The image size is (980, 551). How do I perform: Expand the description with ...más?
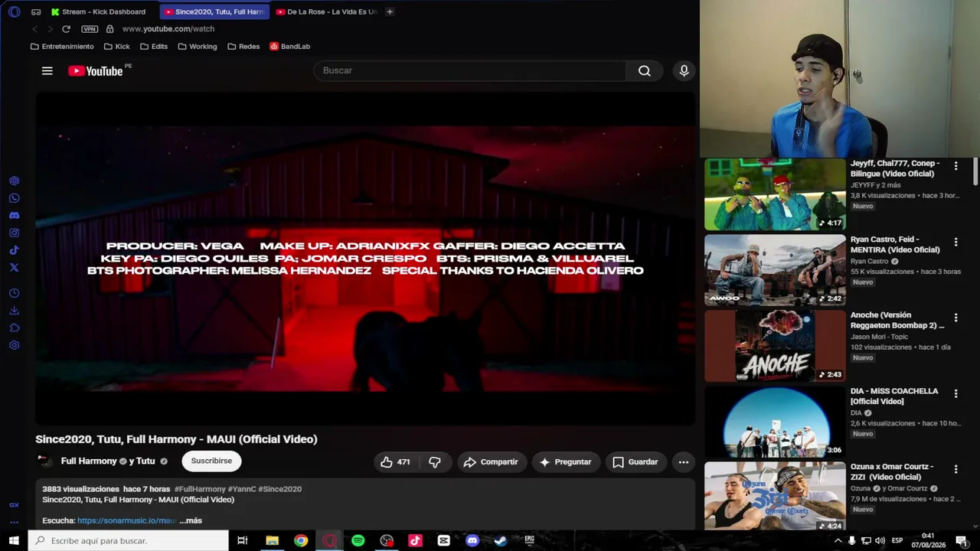[191, 520]
